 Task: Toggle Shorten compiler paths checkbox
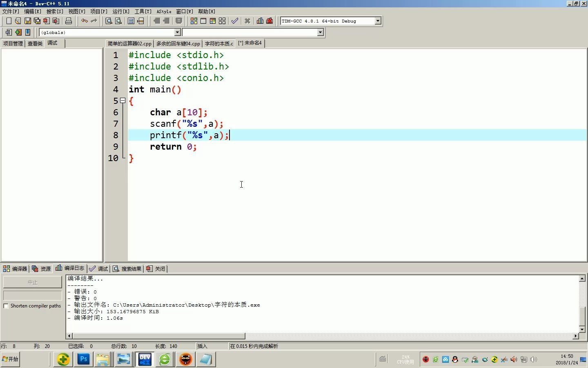click(x=6, y=306)
